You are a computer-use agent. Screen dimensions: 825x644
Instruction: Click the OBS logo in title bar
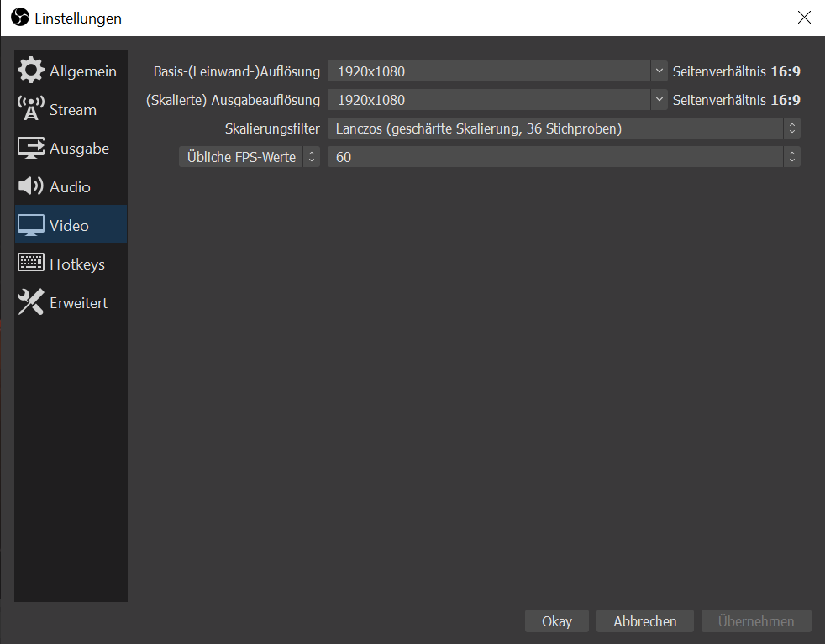point(20,17)
